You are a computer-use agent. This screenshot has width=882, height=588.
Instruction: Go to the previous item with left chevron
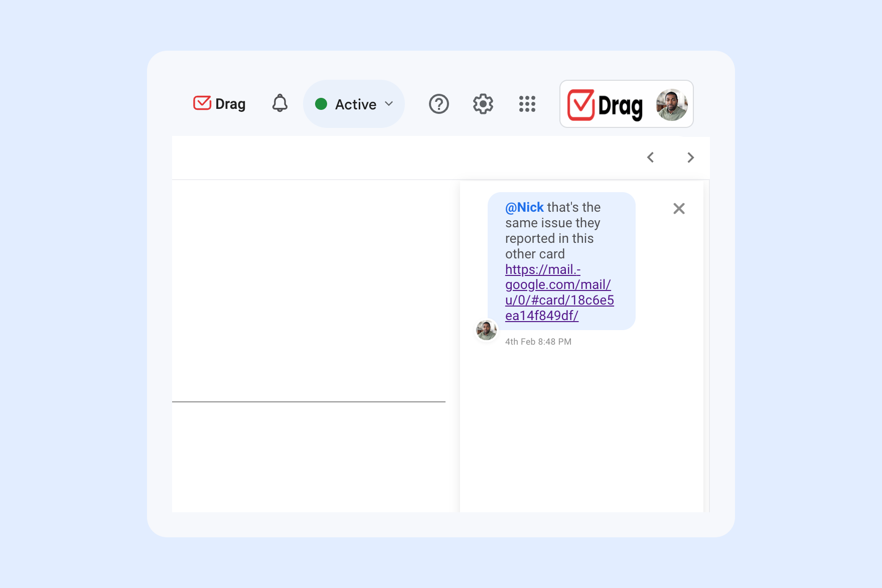650,158
